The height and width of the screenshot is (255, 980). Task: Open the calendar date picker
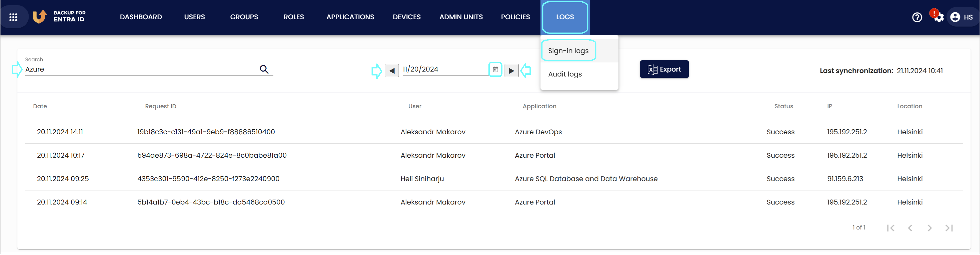[495, 69]
